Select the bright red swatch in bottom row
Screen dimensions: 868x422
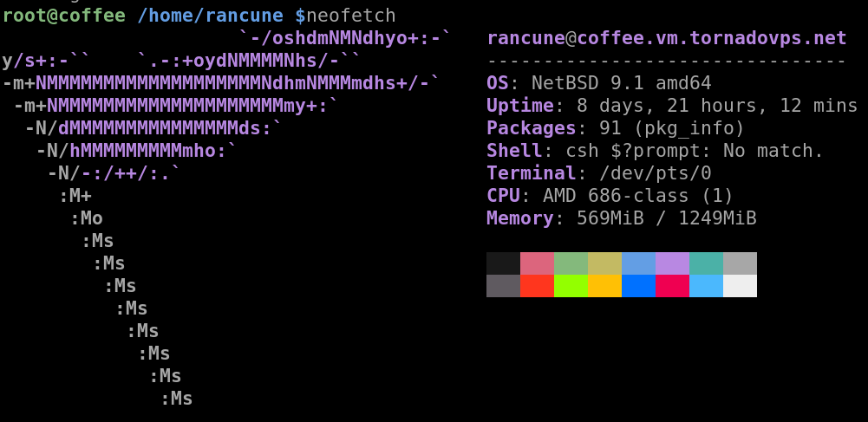(x=537, y=286)
